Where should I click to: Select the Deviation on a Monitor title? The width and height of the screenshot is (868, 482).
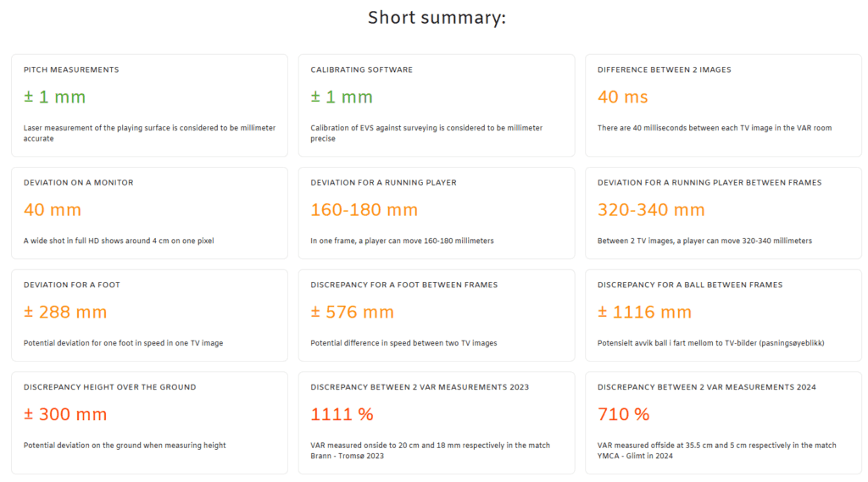click(x=78, y=182)
